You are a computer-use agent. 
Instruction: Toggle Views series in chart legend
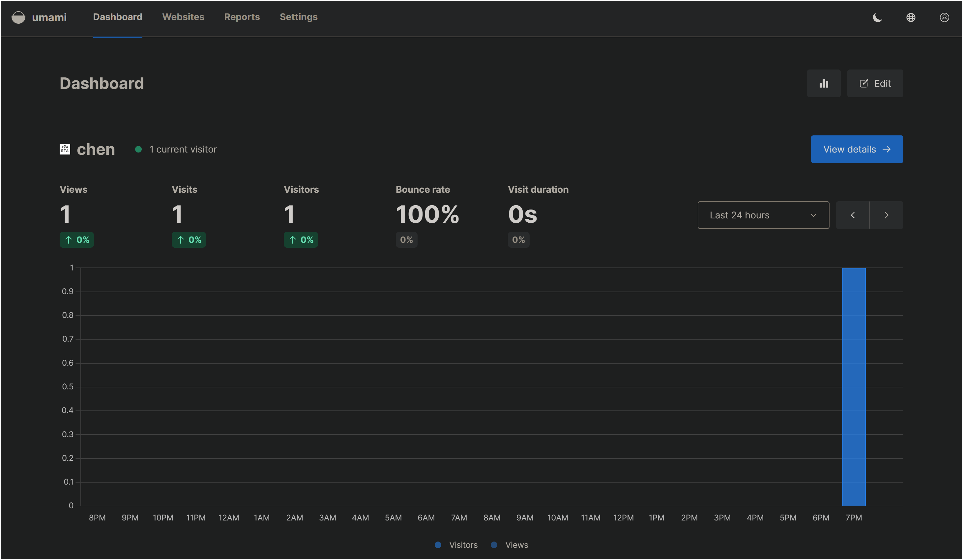point(510,545)
